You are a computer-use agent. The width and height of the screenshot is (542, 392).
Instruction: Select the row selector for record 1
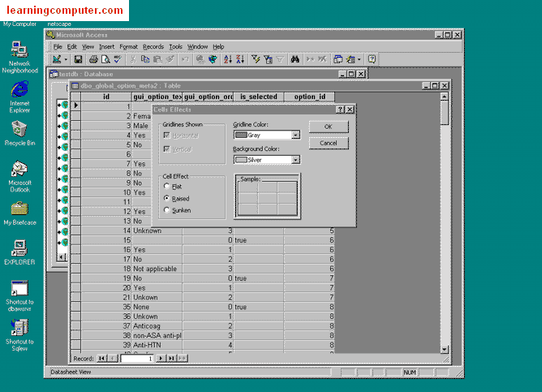point(75,106)
